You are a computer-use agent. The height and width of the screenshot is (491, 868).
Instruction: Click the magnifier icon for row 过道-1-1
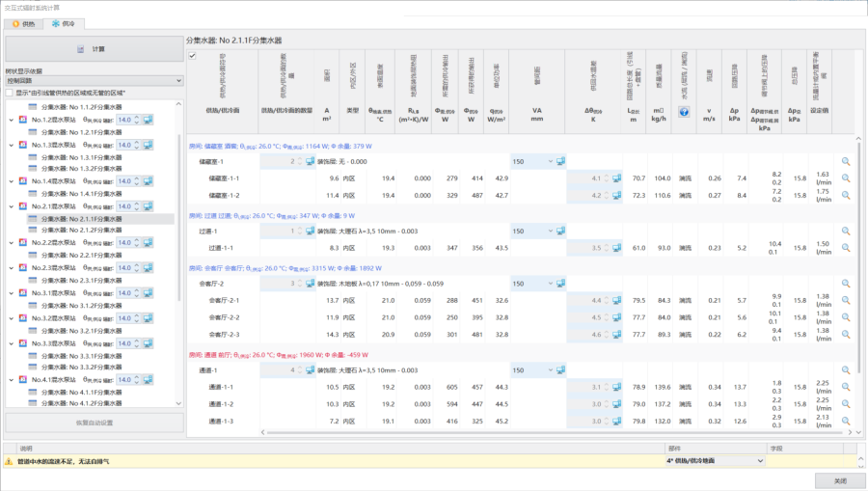click(x=845, y=248)
